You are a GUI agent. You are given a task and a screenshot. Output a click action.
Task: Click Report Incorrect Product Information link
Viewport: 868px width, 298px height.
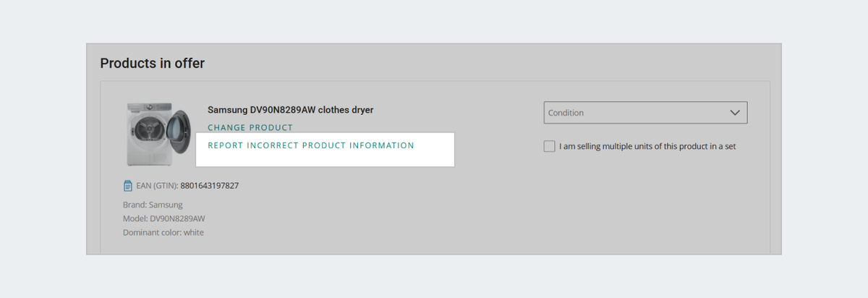tap(311, 145)
